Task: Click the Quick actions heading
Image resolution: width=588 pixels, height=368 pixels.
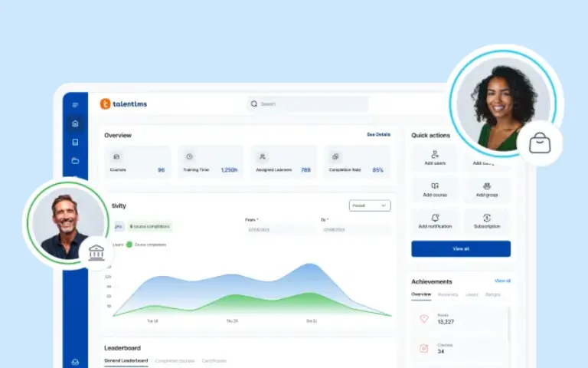Action: point(430,135)
